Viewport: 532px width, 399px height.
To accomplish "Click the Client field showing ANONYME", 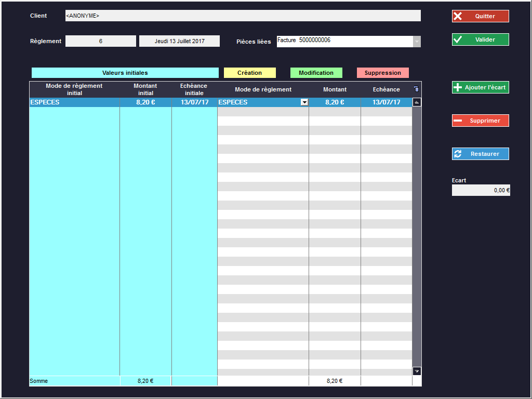I will point(243,16).
